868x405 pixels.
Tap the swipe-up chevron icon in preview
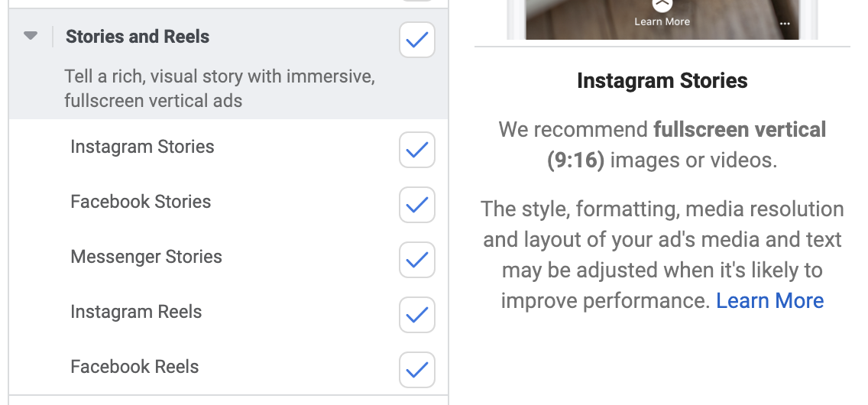click(662, 5)
